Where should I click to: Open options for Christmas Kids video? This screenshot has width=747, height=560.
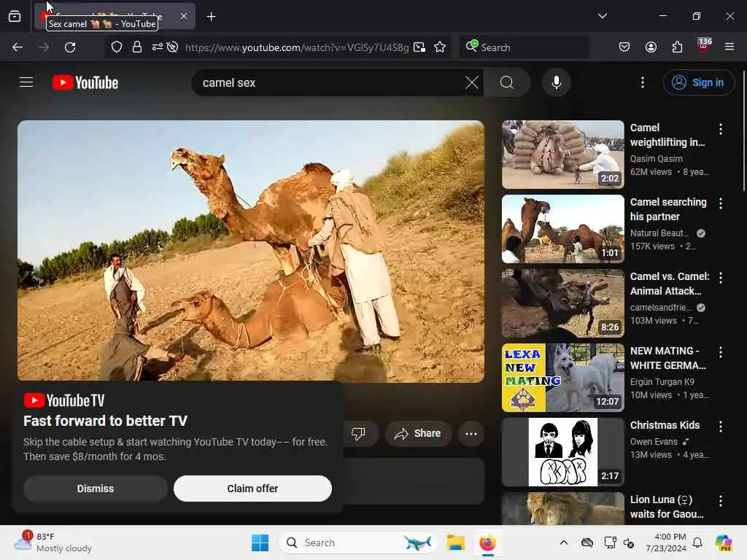(720, 427)
